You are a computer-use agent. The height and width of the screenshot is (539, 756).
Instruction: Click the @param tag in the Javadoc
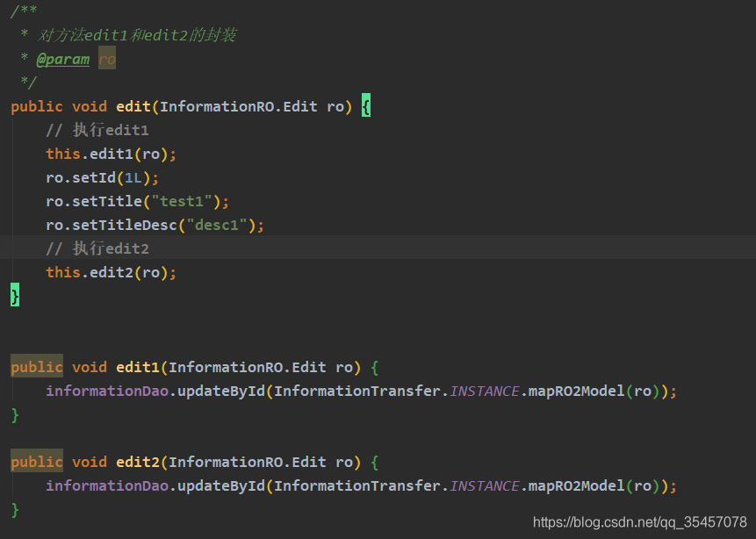[x=62, y=59]
